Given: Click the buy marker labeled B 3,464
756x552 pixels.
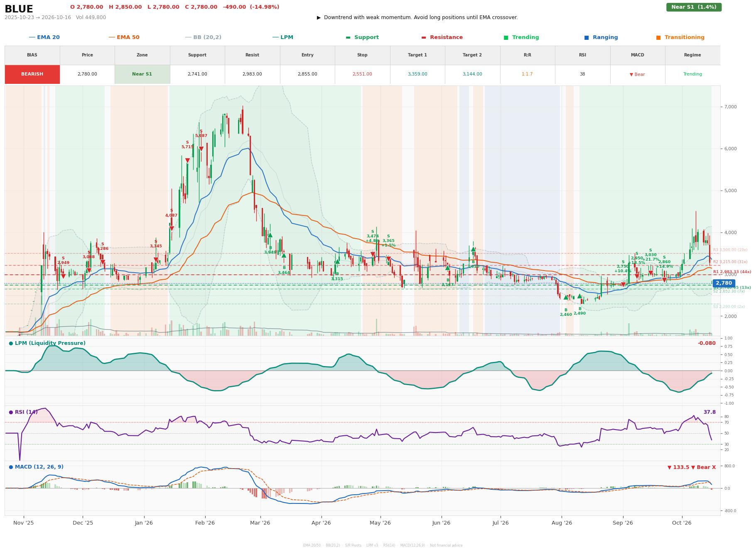Looking at the screenshot, I should click(x=284, y=255).
